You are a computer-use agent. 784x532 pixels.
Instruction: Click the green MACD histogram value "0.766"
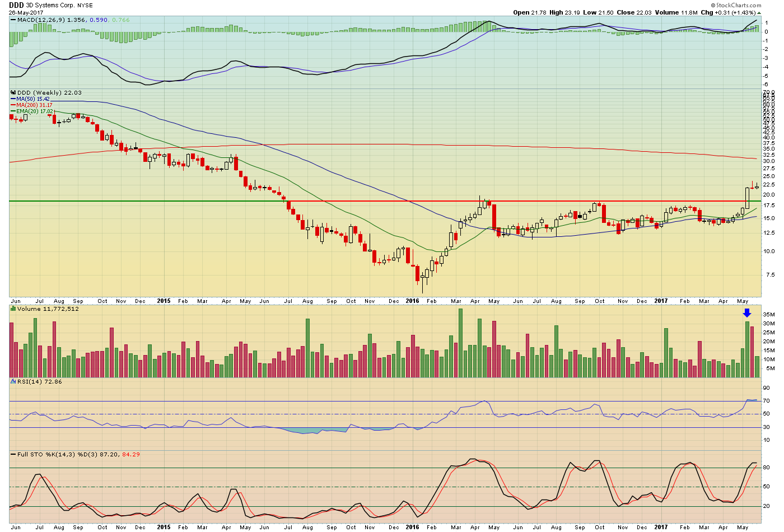[x=120, y=20]
